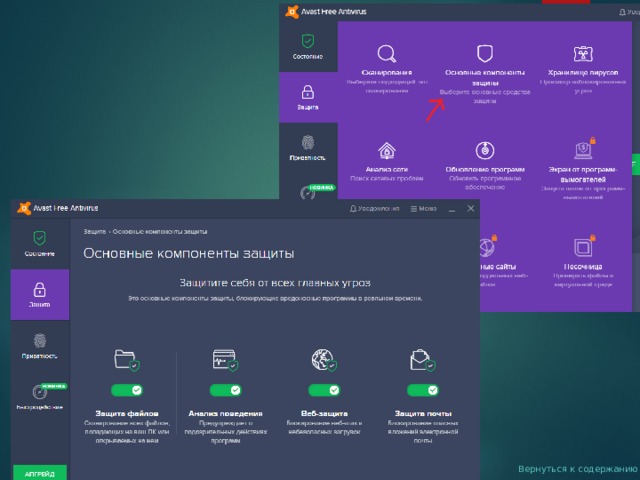
Task: Click the Защита breadcrumb link
Action: [94, 231]
